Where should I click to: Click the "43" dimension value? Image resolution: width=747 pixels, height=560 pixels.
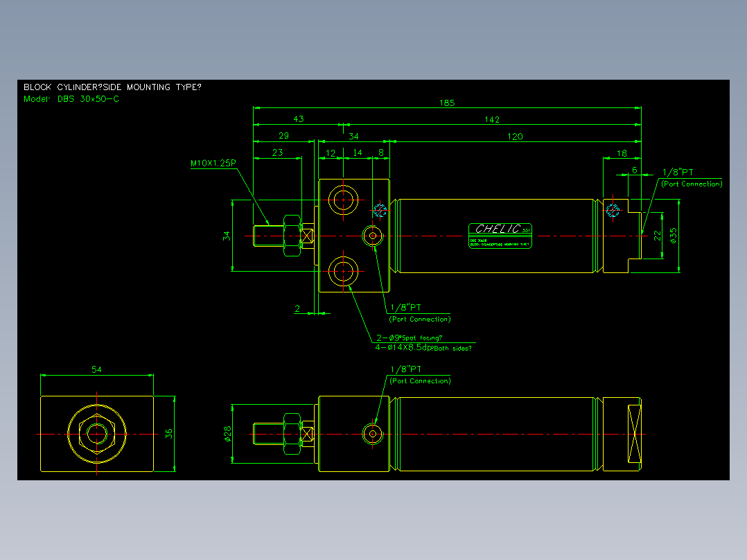coord(298,119)
